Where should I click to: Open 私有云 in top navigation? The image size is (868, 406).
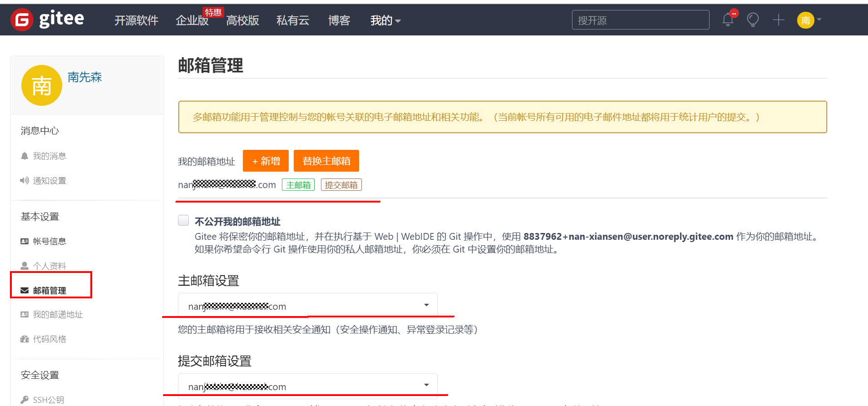coord(293,20)
